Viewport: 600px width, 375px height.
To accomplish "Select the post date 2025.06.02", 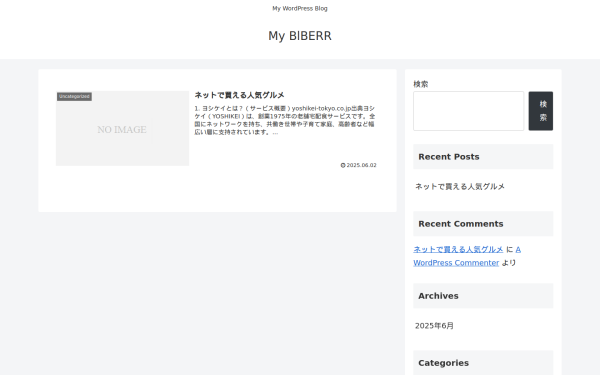I will click(x=361, y=165).
